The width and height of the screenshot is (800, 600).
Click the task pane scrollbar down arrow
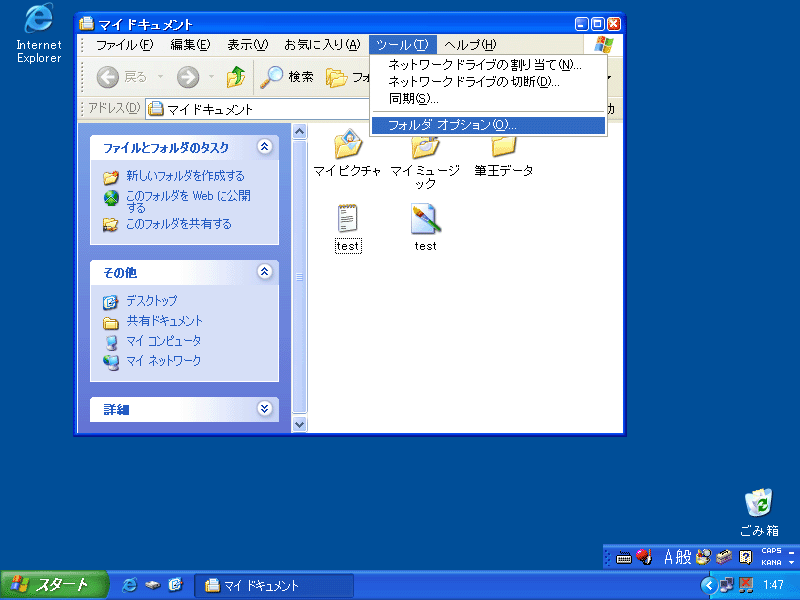(x=299, y=424)
